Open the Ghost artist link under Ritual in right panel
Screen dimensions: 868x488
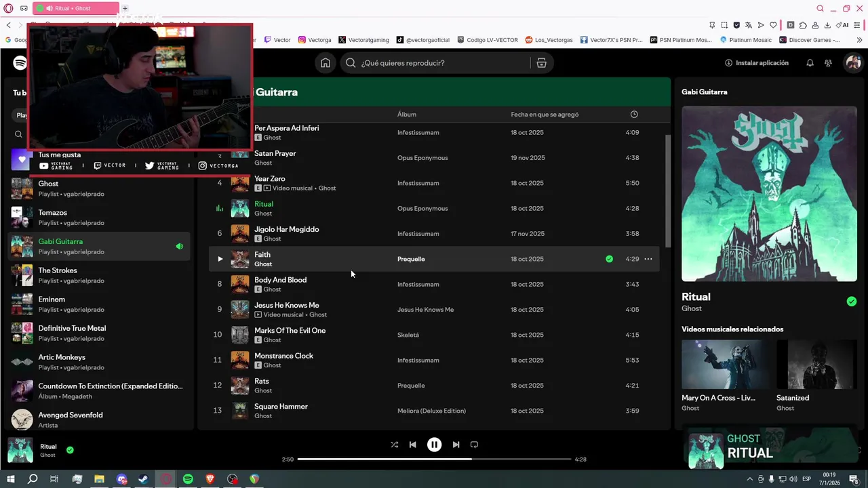coord(692,308)
